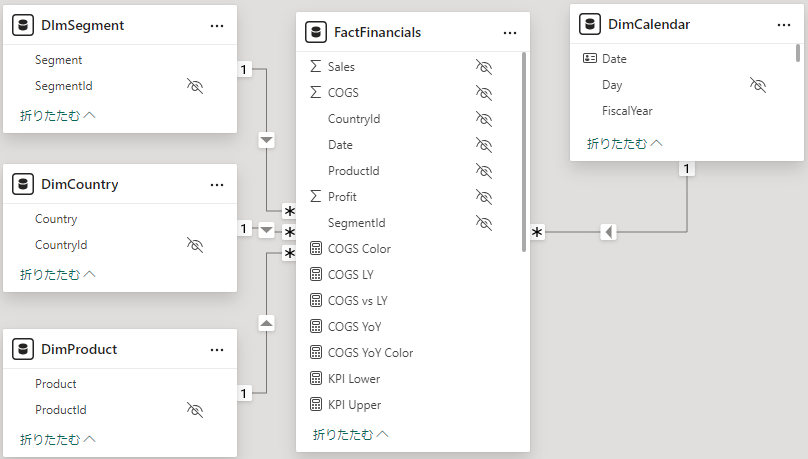This screenshot has height=459, width=808.
Task: Click the FactFinancials field list scrollbar
Action: (x=524, y=152)
